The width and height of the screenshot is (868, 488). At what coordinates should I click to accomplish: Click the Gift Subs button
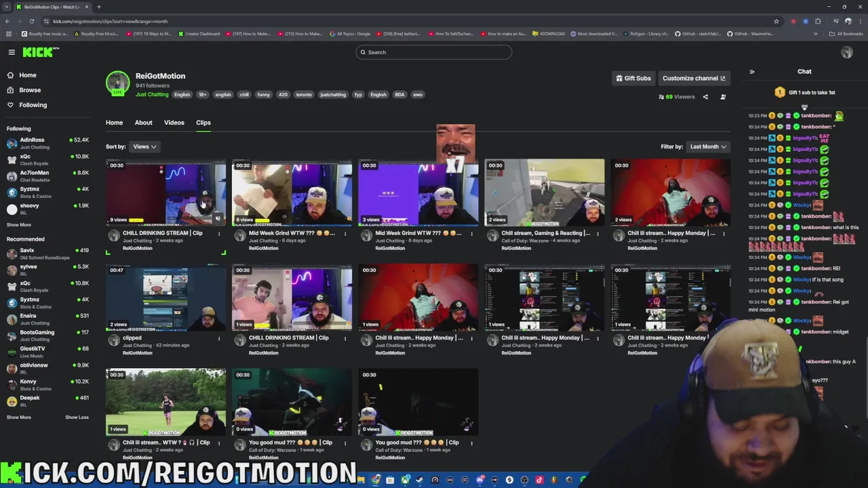click(633, 79)
